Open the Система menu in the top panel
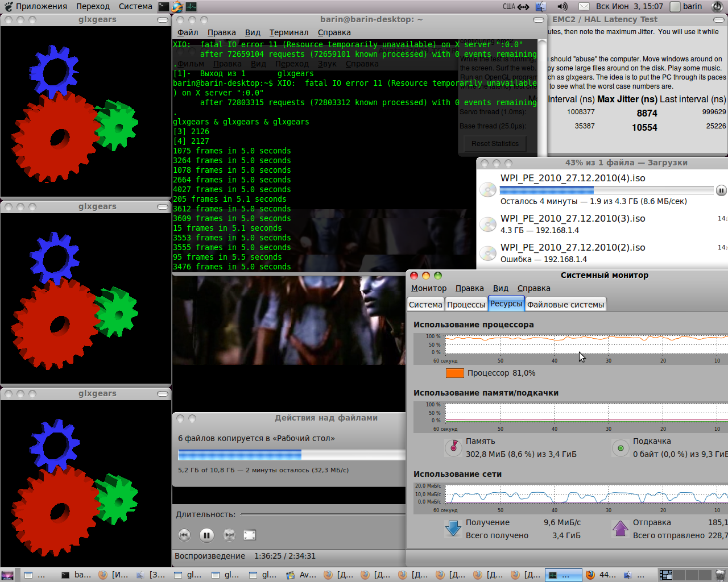The image size is (728, 582). point(135,6)
